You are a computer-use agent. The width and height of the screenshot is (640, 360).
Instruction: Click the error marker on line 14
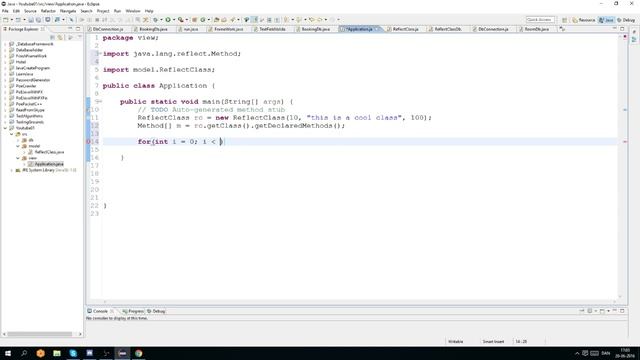pos(88,142)
